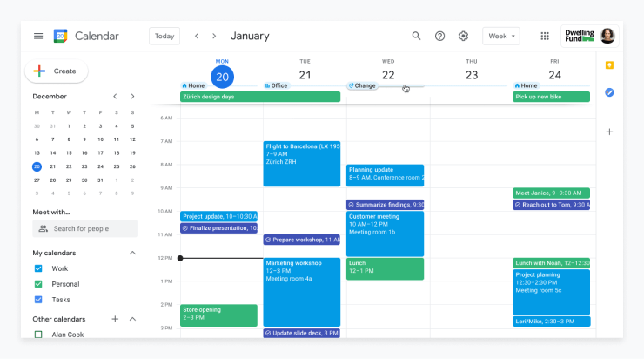Open the Settings gear icon
The image size is (644, 359).
click(x=463, y=37)
